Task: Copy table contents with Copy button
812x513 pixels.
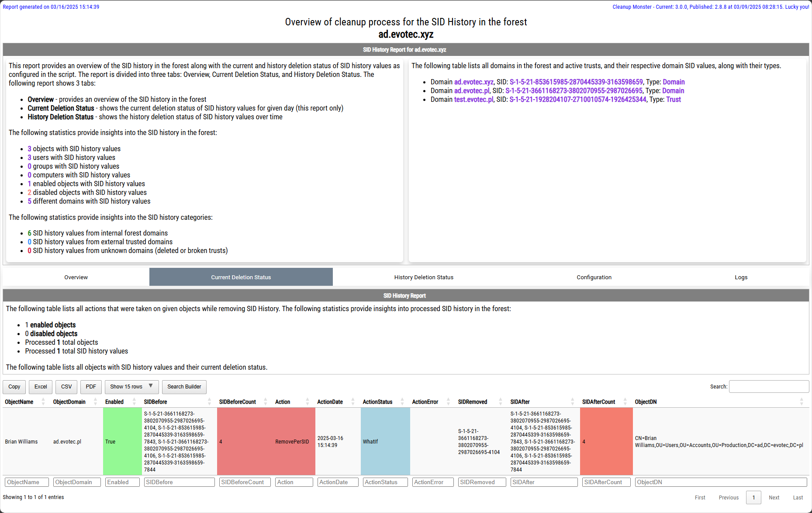Action: point(14,387)
